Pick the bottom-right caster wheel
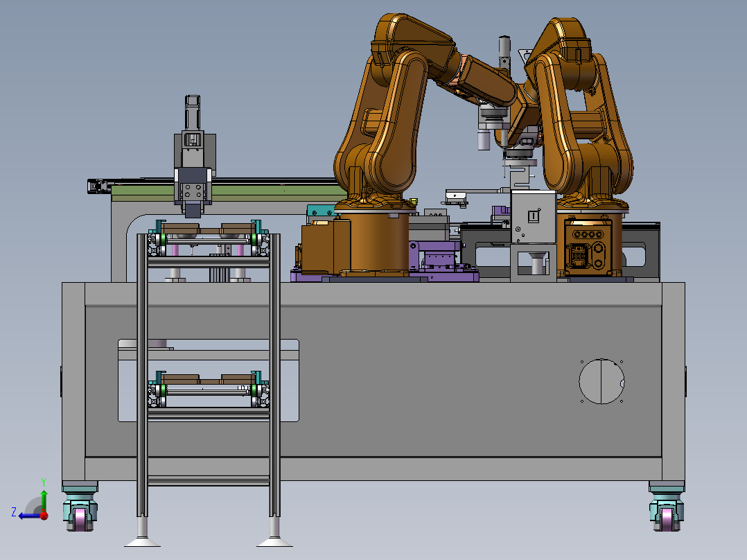This screenshot has width=747, height=560. coord(667,506)
